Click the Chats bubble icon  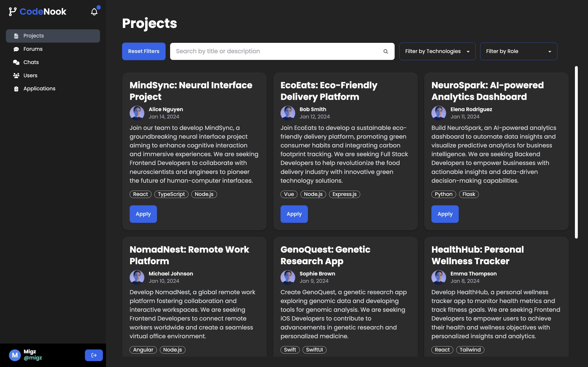point(16,62)
